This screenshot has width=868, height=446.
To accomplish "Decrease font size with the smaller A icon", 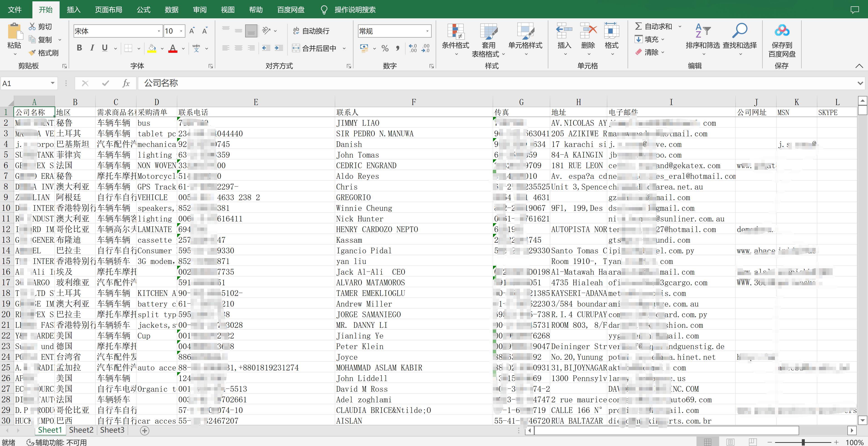I will click(205, 31).
